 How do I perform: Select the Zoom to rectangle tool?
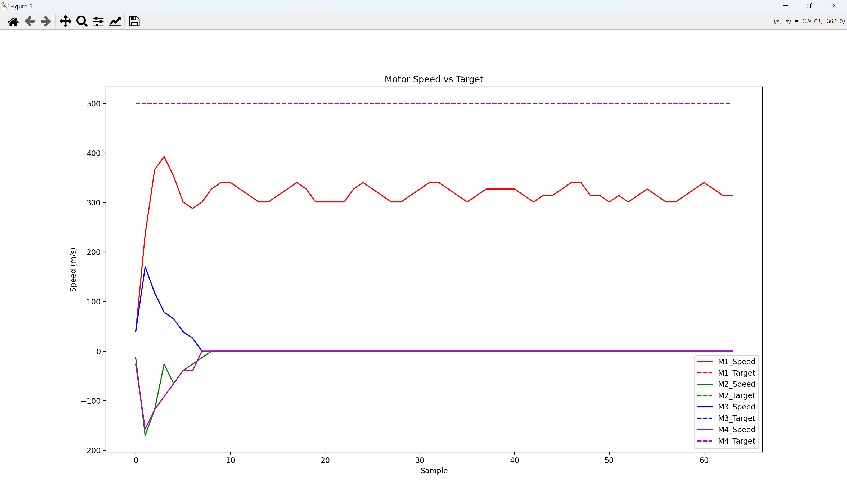tap(82, 22)
